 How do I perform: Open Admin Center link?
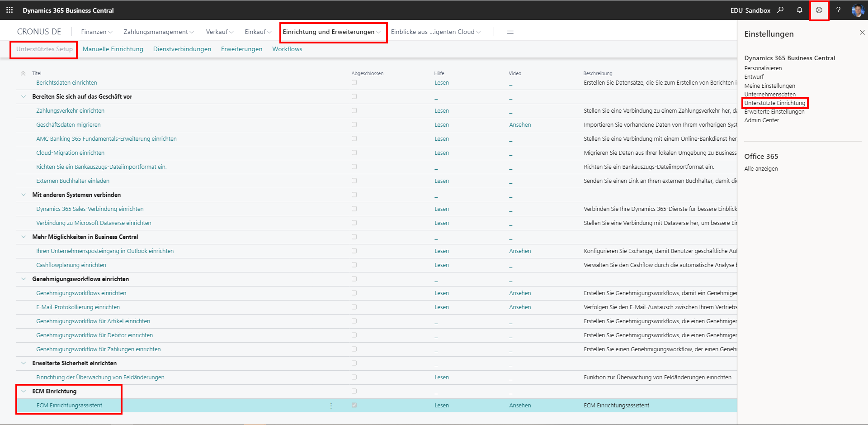[x=762, y=120]
